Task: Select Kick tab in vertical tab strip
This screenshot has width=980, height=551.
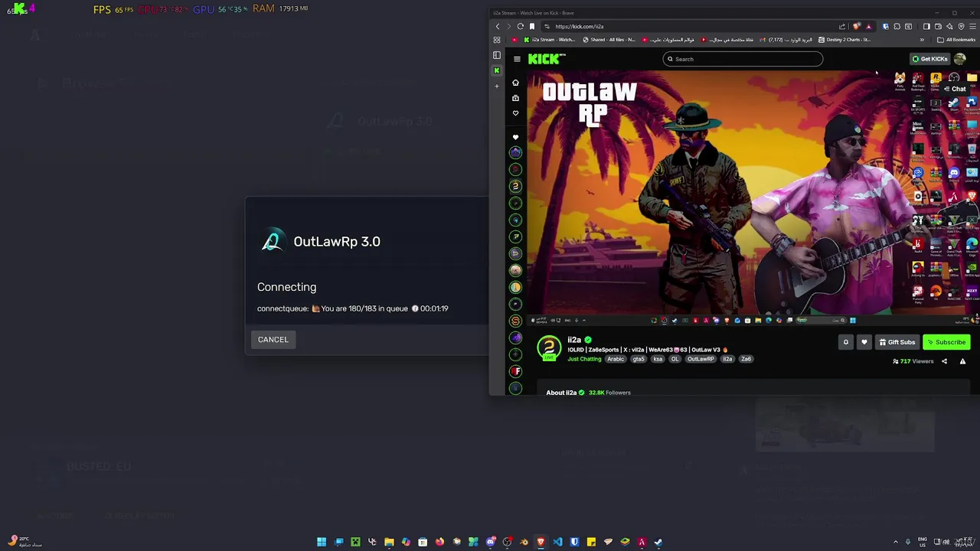Action: 497,70
